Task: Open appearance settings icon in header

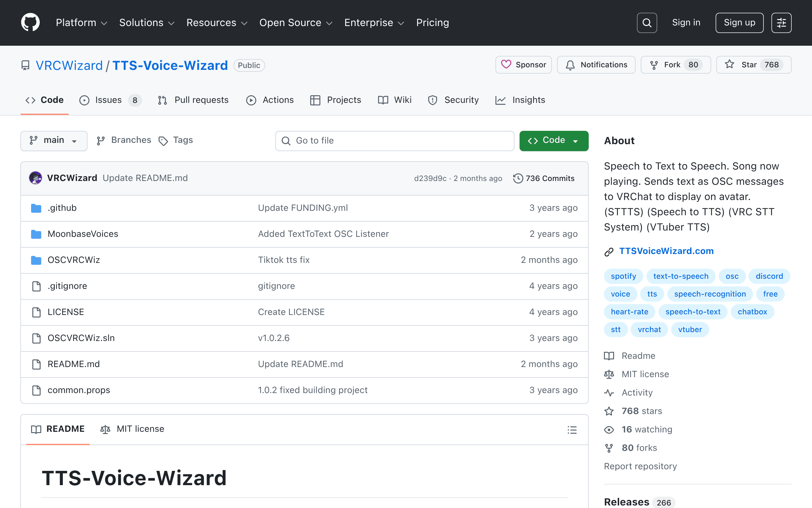Action: point(781,23)
